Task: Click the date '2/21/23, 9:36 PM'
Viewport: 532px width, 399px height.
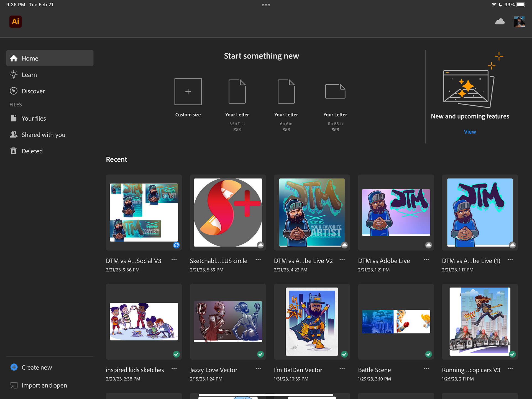Action: point(123,270)
